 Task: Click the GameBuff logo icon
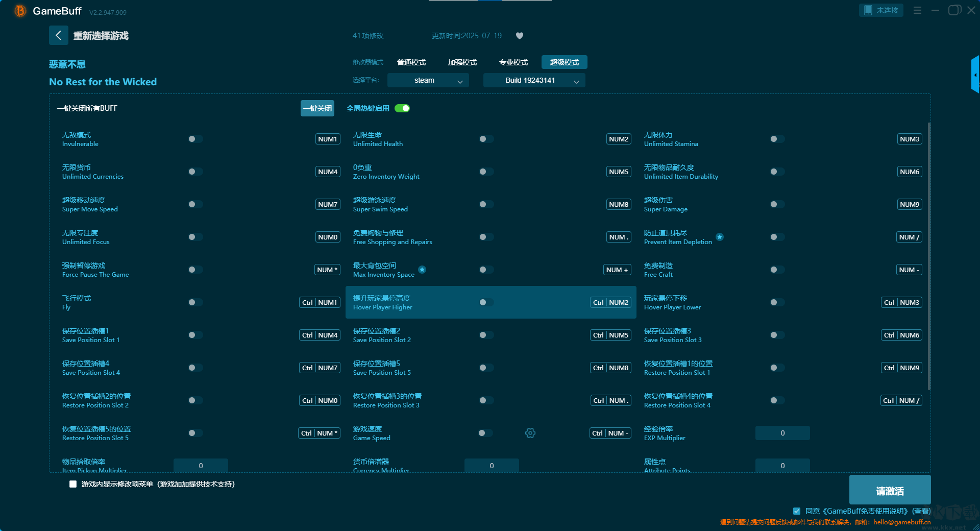[20, 11]
